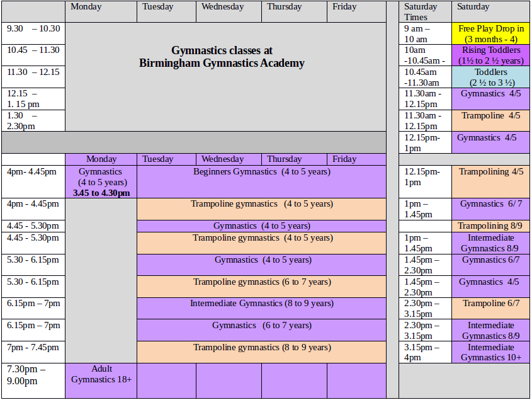Select the 'Adult Gymnastics 18+' cell
The width and height of the screenshot is (532, 400).
point(101,380)
